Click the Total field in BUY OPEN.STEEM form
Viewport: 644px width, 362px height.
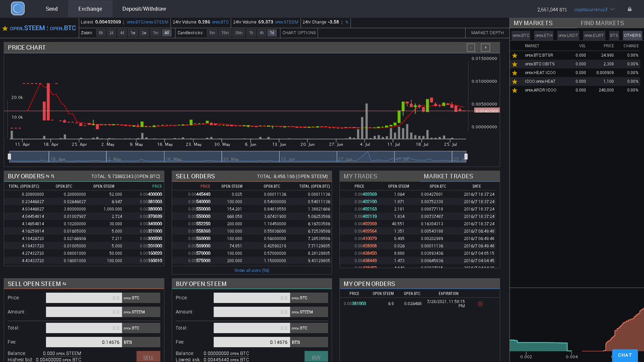point(252,328)
